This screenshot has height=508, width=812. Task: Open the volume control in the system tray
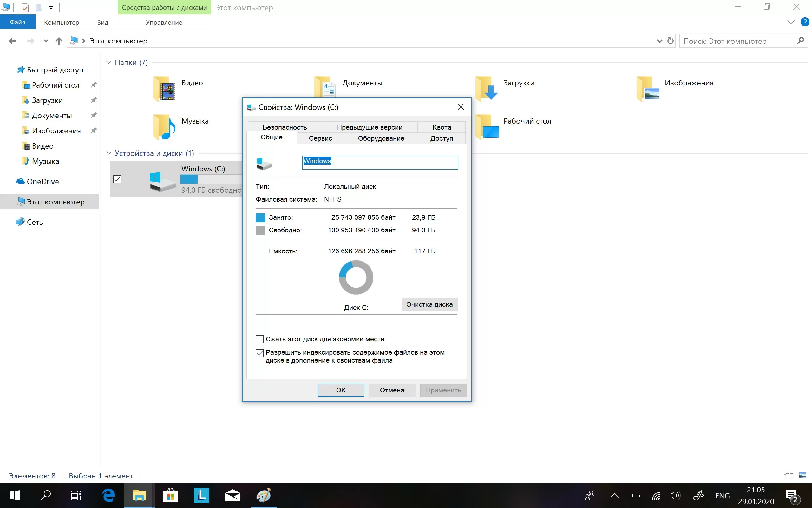tap(675, 496)
